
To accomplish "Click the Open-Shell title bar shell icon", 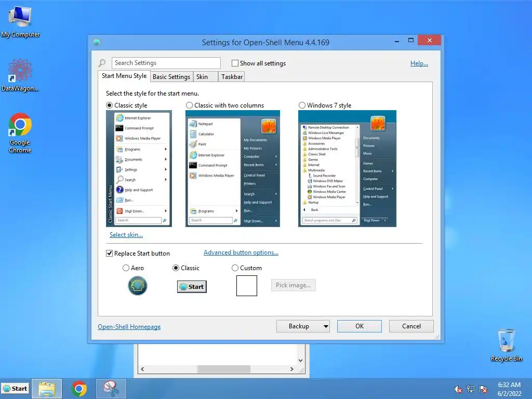I will click(97, 42).
